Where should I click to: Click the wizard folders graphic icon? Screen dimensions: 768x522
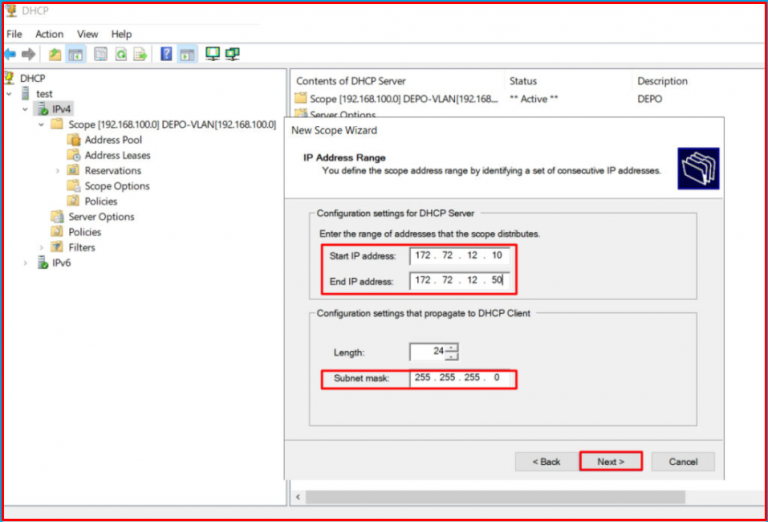coord(698,168)
